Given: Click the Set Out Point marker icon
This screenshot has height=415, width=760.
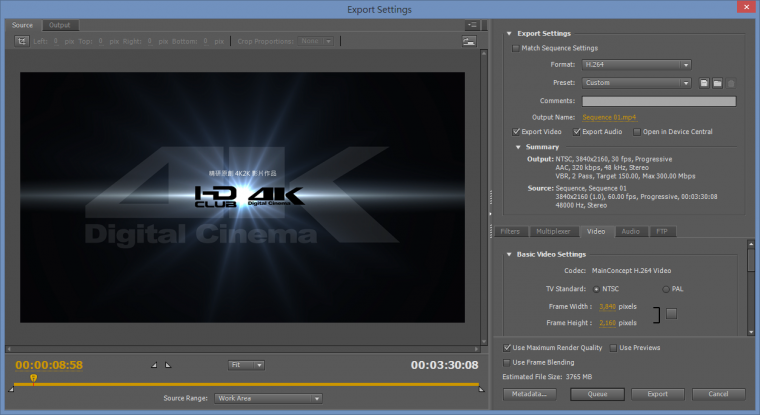Looking at the screenshot, I should (168, 365).
